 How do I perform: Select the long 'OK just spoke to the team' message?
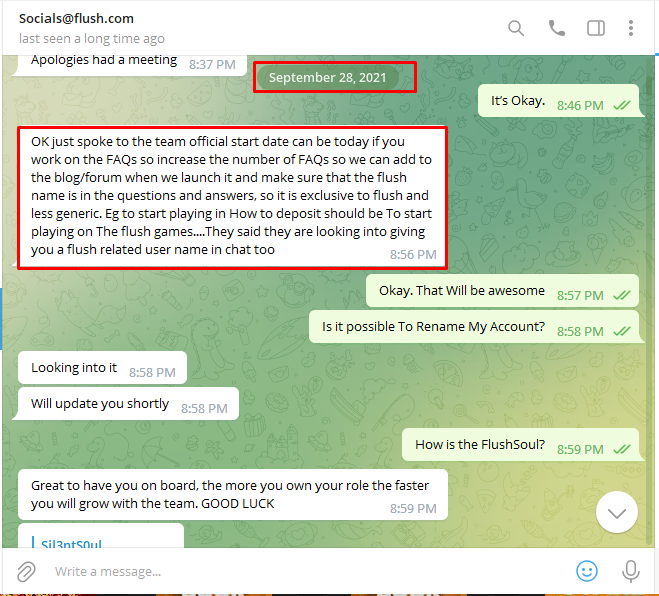click(232, 198)
